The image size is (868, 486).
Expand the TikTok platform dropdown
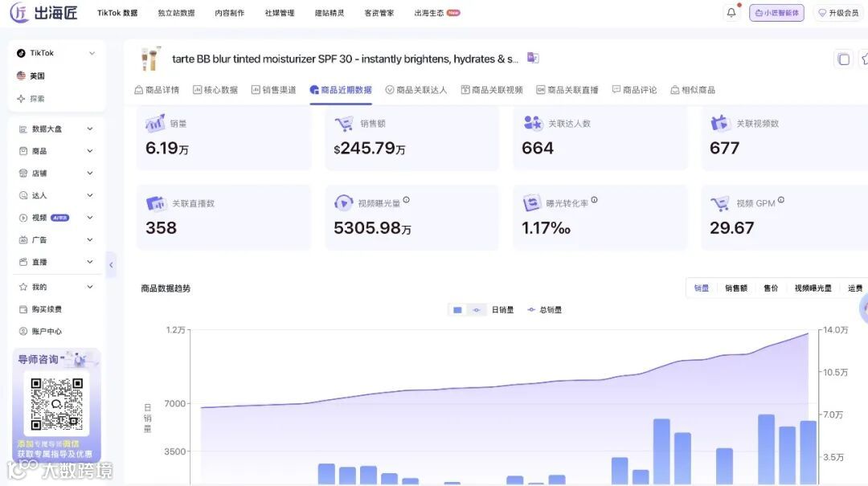tap(92, 53)
